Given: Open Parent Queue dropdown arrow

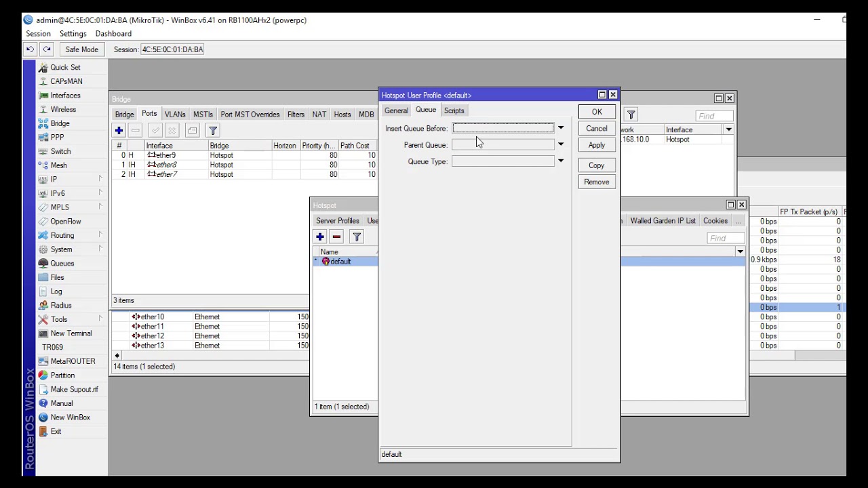Looking at the screenshot, I should (561, 145).
